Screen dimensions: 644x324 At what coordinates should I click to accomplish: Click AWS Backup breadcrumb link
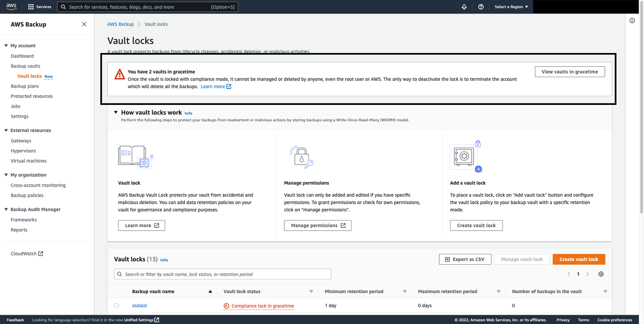click(x=120, y=24)
